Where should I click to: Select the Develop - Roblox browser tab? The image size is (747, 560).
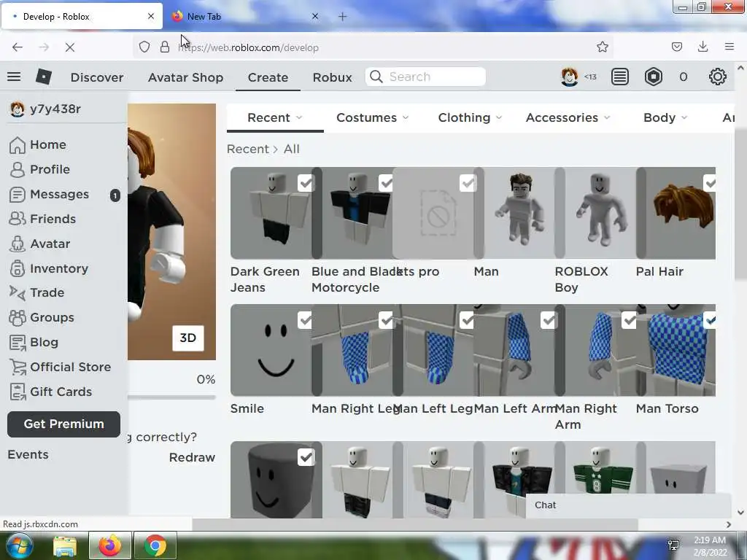(82, 16)
